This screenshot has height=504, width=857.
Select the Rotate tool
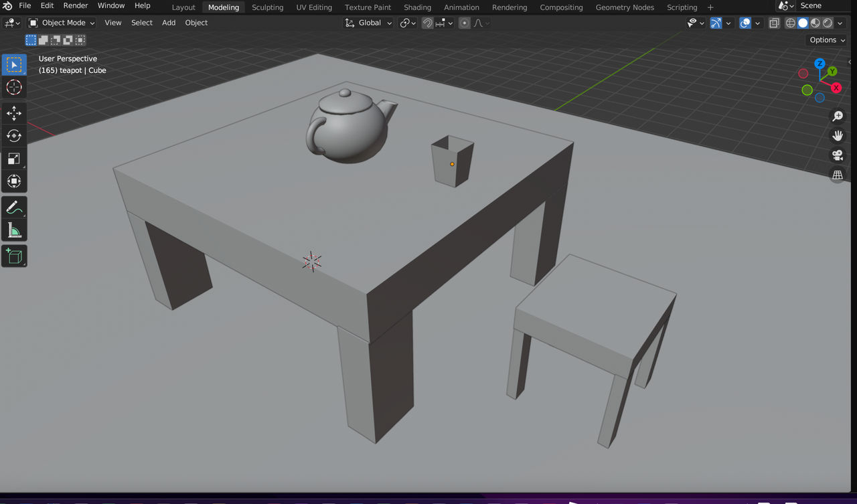14,136
